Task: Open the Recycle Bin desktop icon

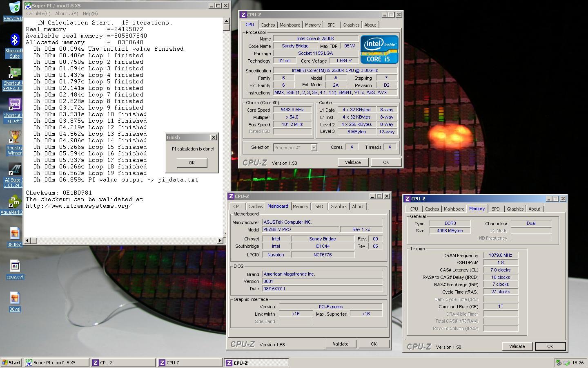Action: coord(14,7)
